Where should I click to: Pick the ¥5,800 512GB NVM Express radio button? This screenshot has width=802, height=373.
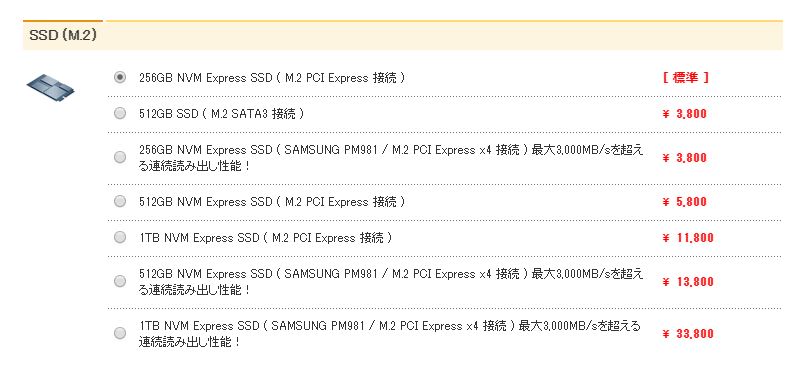click(120, 202)
